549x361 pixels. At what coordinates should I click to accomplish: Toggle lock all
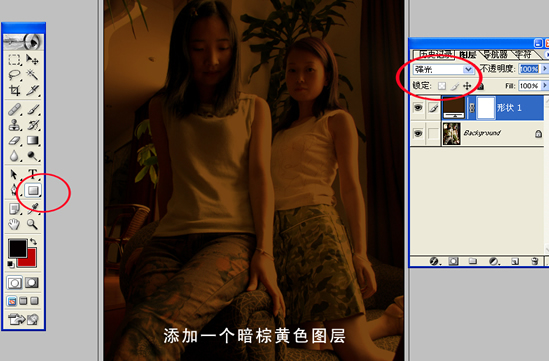(480, 86)
